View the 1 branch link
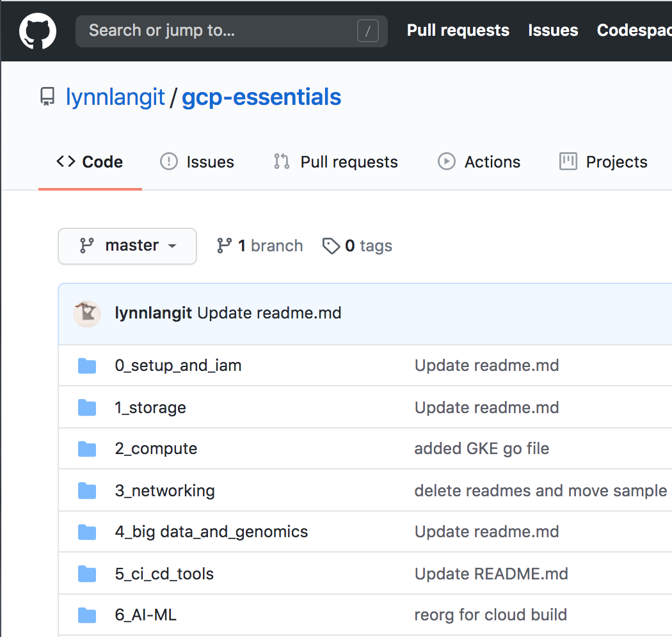This screenshot has width=672, height=637. (x=260, y=246)
